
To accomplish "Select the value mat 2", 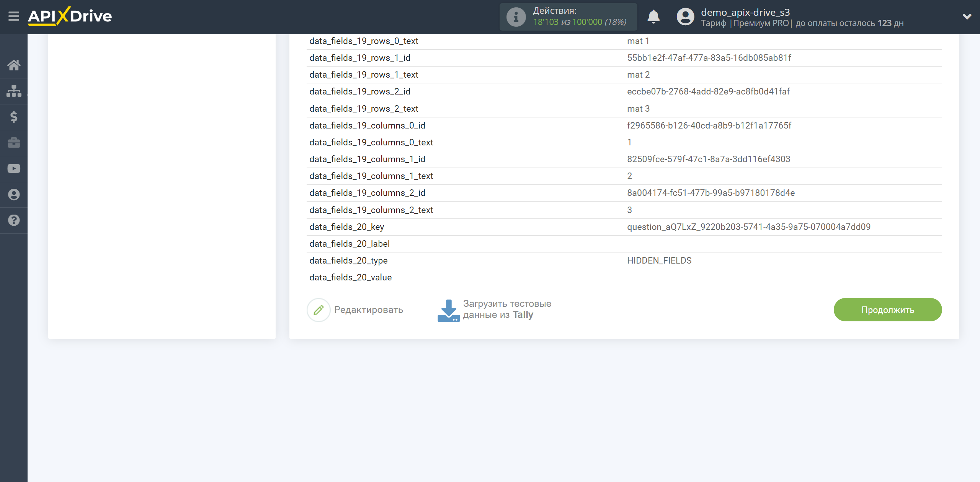I will pos(638,75).
